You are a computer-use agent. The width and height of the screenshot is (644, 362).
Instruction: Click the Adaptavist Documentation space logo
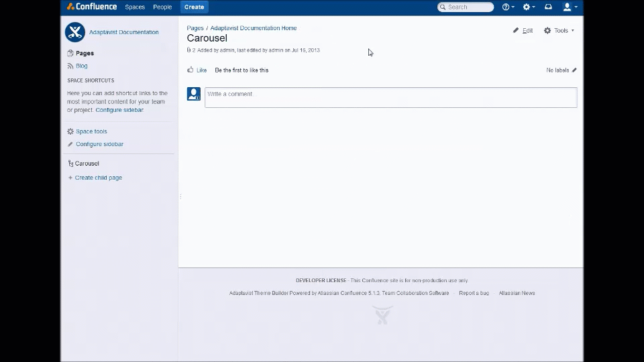74,32
